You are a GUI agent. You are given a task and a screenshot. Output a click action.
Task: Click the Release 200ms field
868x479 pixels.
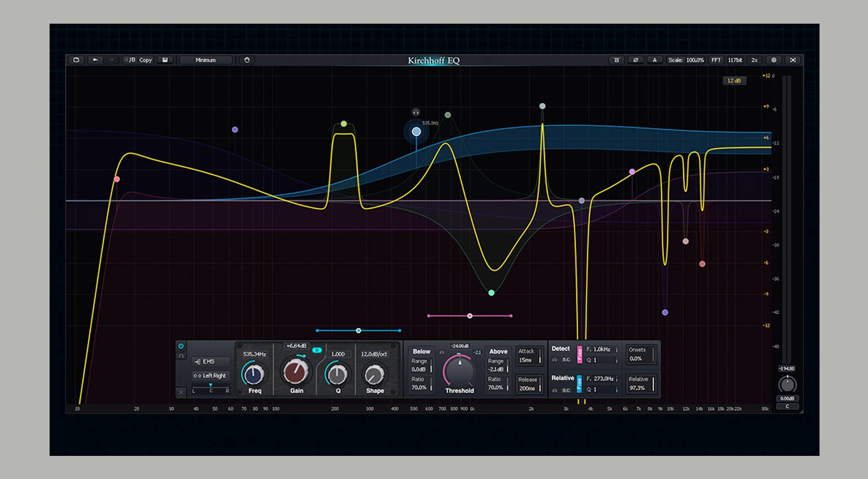529,384
